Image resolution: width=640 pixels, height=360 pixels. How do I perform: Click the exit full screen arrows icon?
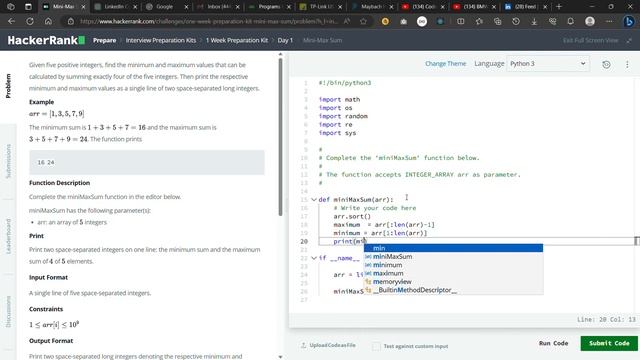click(629, 40)
